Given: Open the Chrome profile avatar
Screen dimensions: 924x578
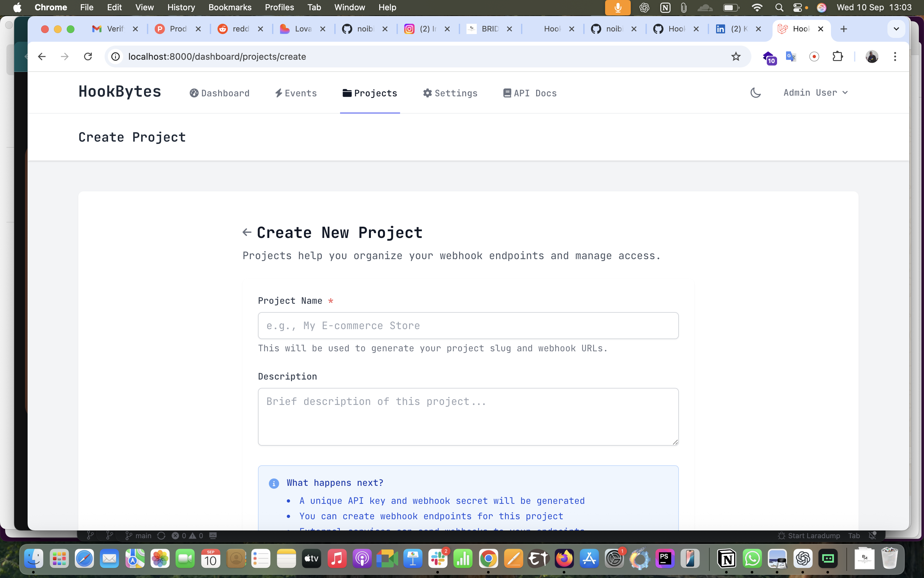Looking at the screenshot, I should pyautogui.click(x=872, y=57).
